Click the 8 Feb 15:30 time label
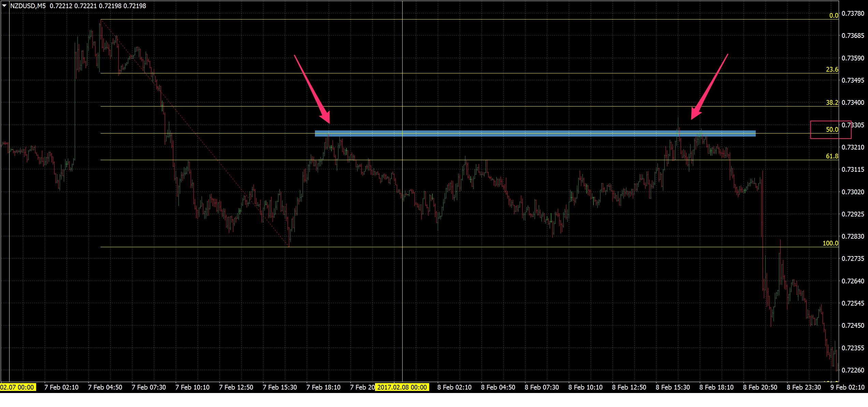Image resolution: width=868 pixels, height=407 pixels. [673, 387]
